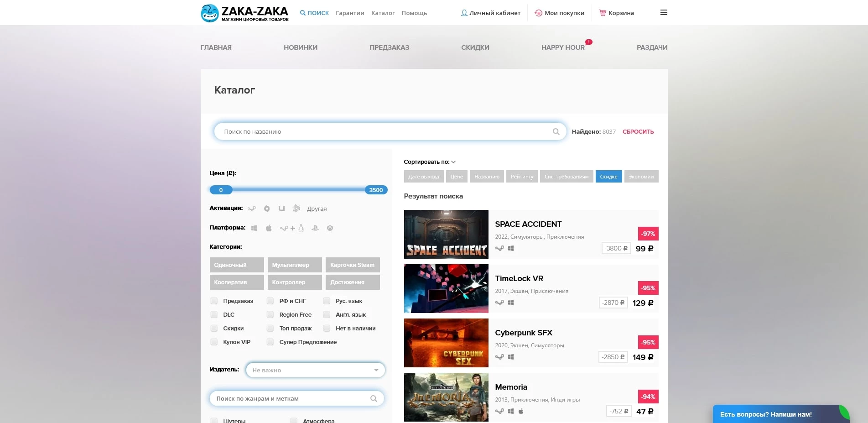The height and width of the screenshot is (423, 868).
Task: Filter by PlayStation platform icon
Action: [x=315, y=228]
